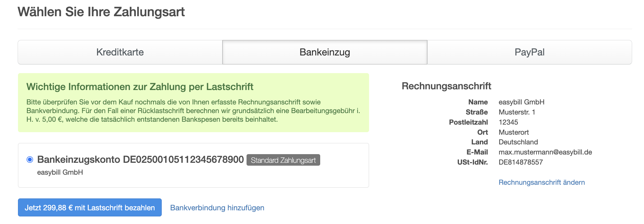The width and height of the screenshot is (644, 224).
Task: Click the Land value Deutschland
Action: (518, 142)
